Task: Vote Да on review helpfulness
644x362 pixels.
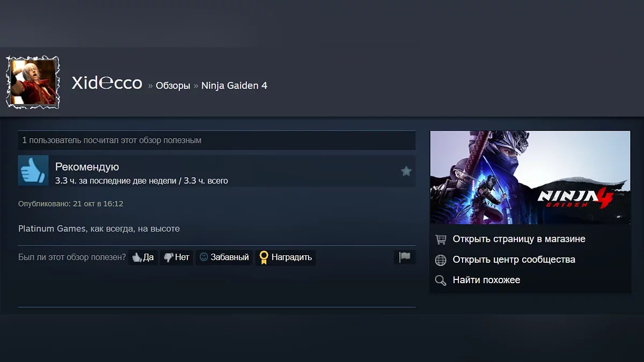Action: click(x=143, y=257)
